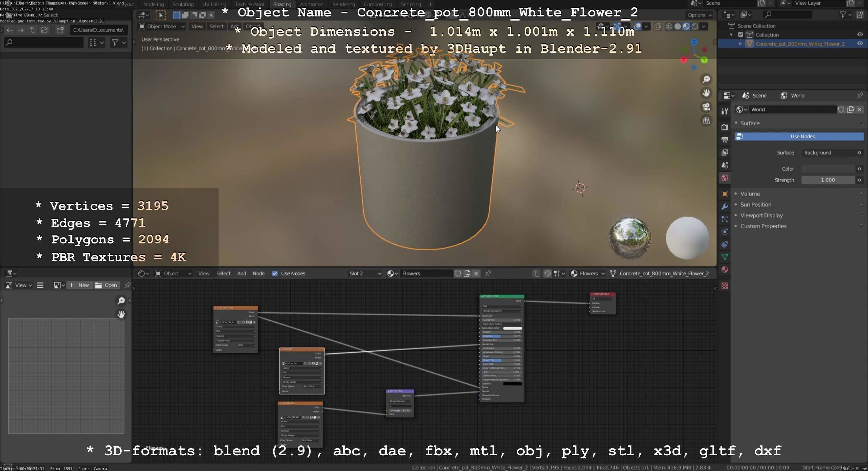
Task: Hide Concrete_pot_800mm_White_Flower_2 with eye icon
Action: click(860, 44)
